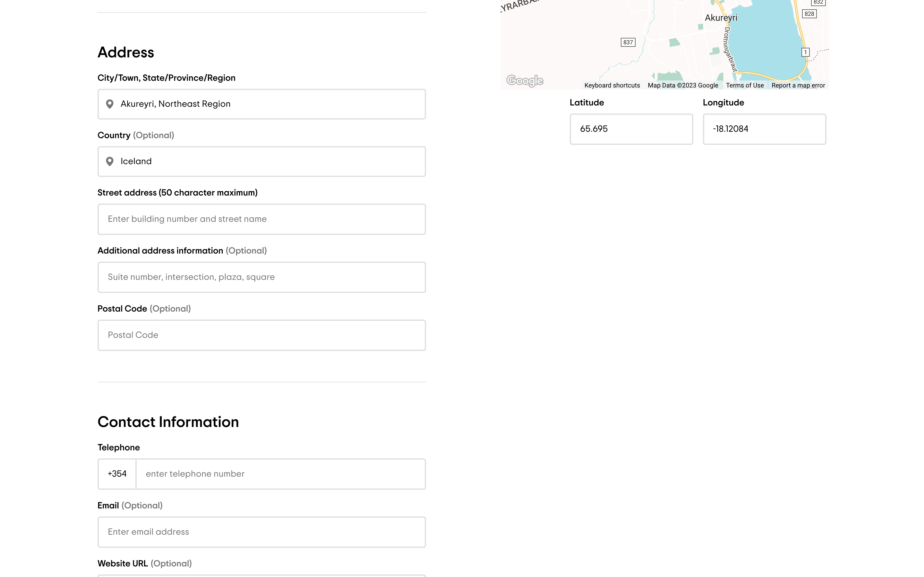Click the Street address input field
This screenshot has height=577, width=924.
[x=261, y=219]
